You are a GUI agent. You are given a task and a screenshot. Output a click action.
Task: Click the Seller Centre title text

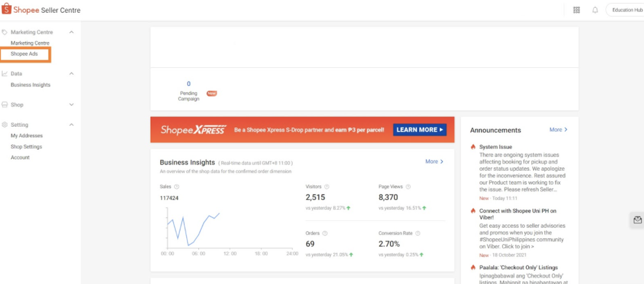tap(61, 10)
